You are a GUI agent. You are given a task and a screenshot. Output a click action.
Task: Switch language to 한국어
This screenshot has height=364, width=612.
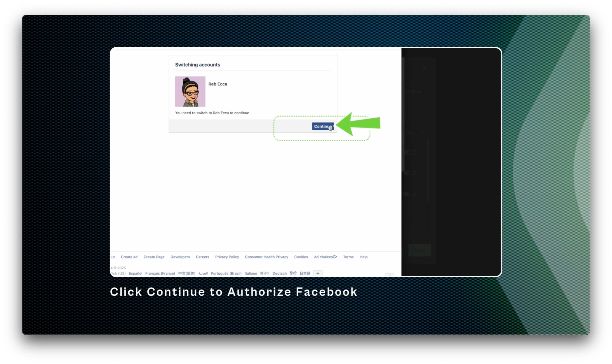point(265,273)
